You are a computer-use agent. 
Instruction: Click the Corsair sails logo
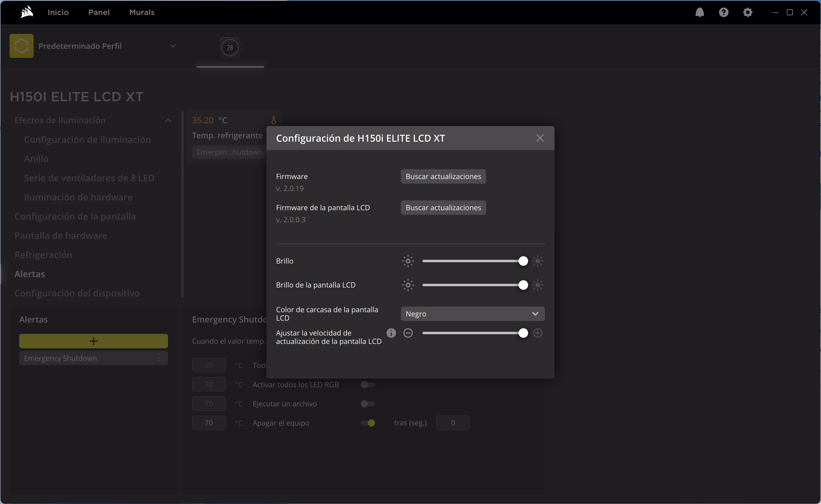tap(27, 12)
